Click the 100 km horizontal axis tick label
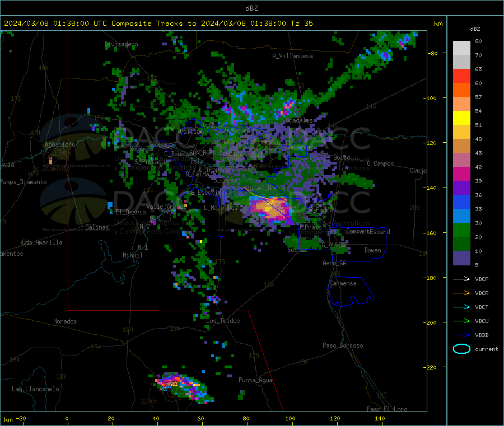This screenshot has width=504, height=426. click(x=290, y=419)
